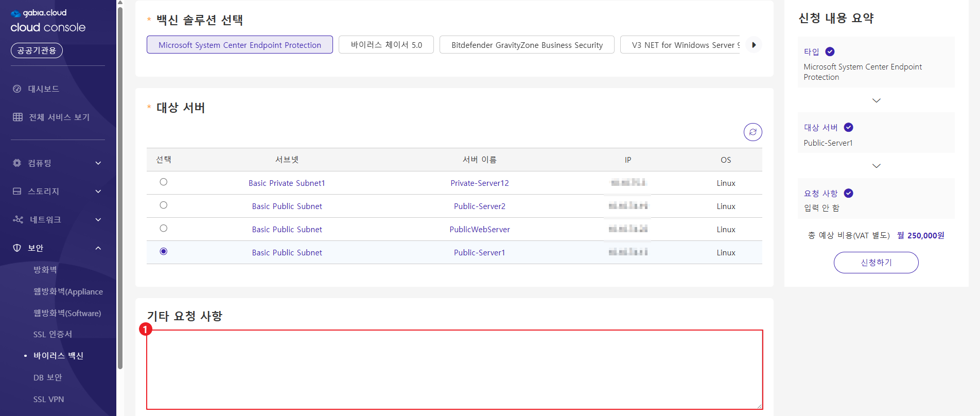The image size is (980, 416).
Task: Show more vaccine solutions with arrow
Action: tap(754, 45)
